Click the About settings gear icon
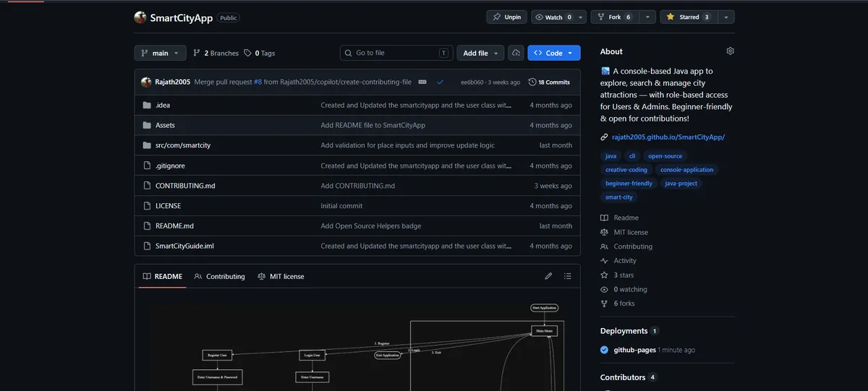Screen dimensions: 868x391 point(730,51)
